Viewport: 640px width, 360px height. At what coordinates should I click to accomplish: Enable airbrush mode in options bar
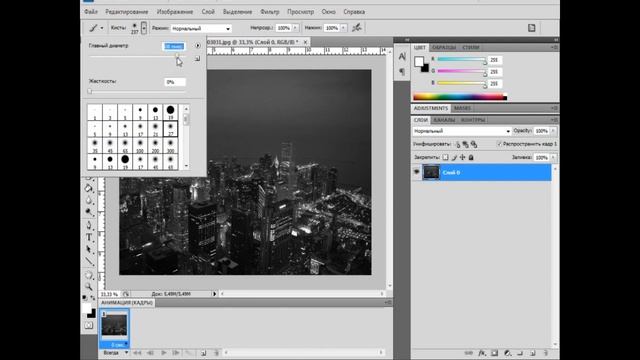point(357,28)
